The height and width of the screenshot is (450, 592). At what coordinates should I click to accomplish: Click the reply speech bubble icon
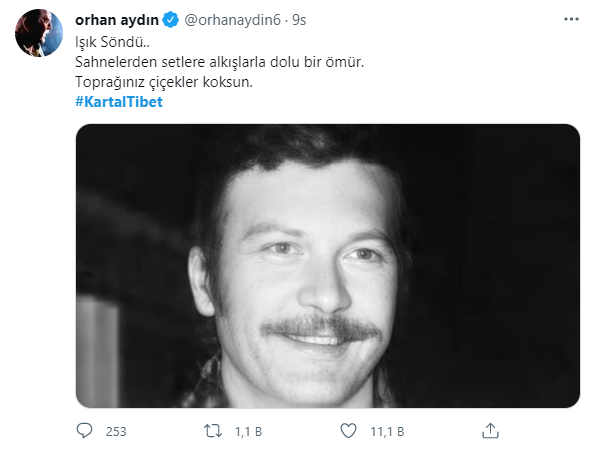coord(84,430)
